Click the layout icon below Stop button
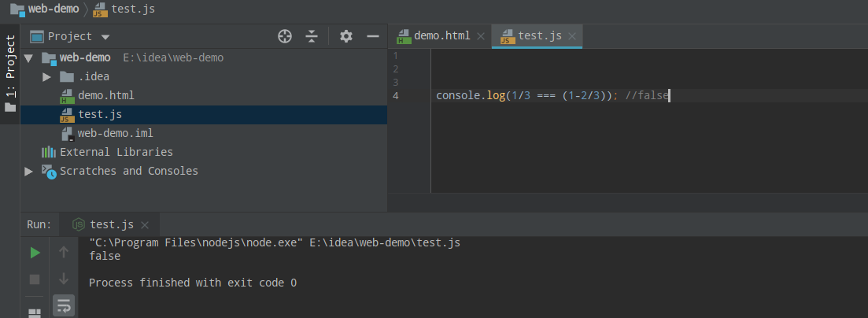 [x=35, y=313]
